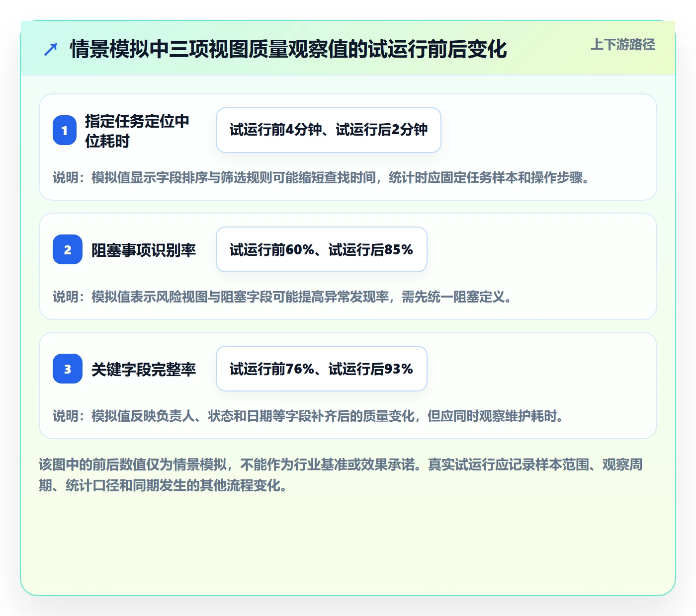
Task: Click the note about 负责人、状态和日期等字段
Action: [x=309, y=416]
